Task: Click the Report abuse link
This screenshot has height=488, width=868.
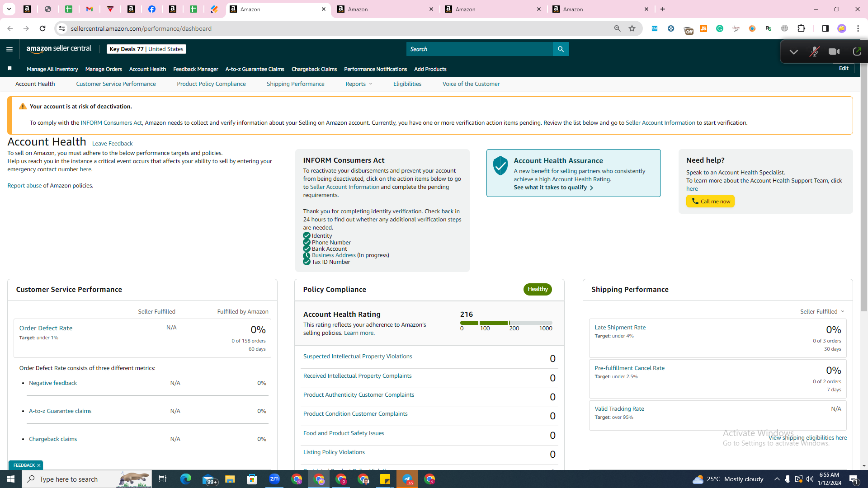Action: coord(24,186)
